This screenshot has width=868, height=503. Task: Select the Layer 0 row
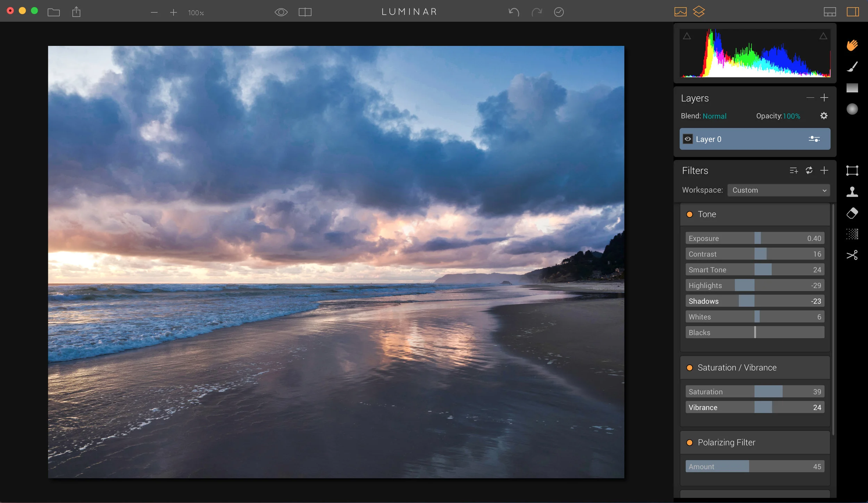(755, 139)
